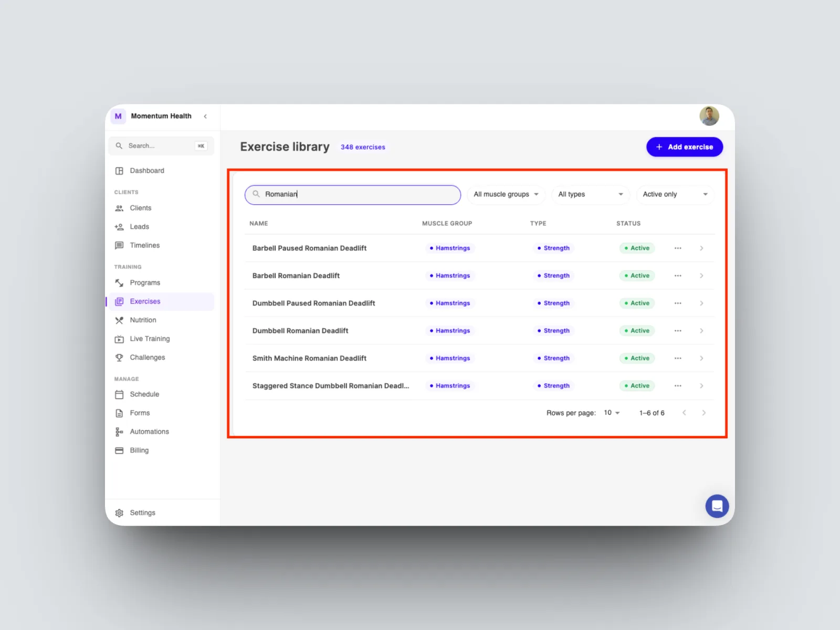The width and height of the screenshot is (840, 630).
Task: Open options menu for Smith Machine Romanian Deadlift
Action: click(678, 359)
